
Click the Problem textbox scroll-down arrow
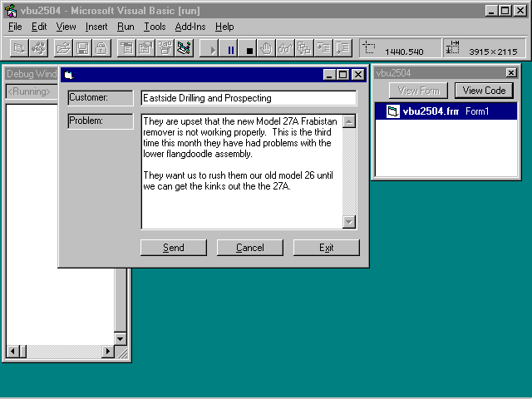point(349,222)
